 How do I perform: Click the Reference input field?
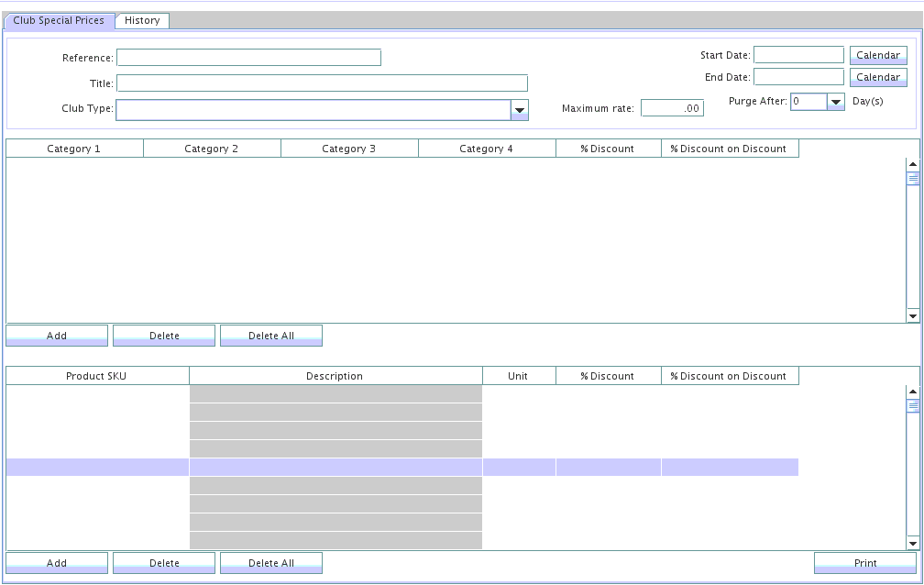pyautogui.click(x=248, y=58)
